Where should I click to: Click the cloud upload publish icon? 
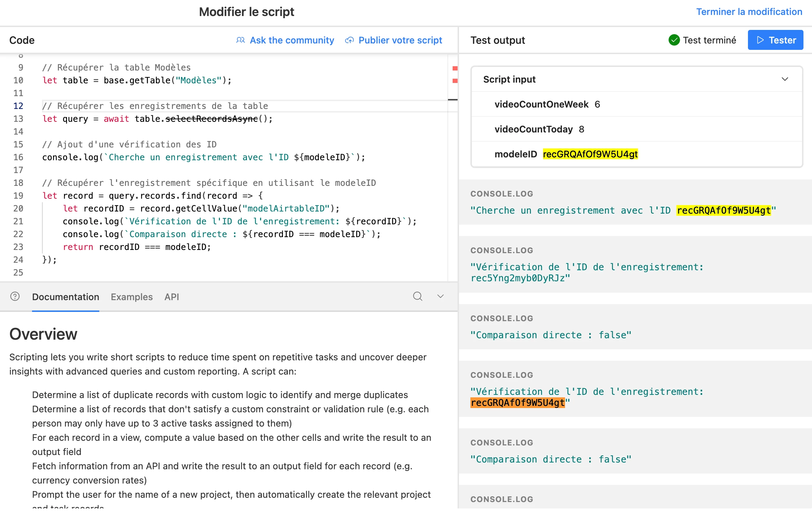(349, 40)
